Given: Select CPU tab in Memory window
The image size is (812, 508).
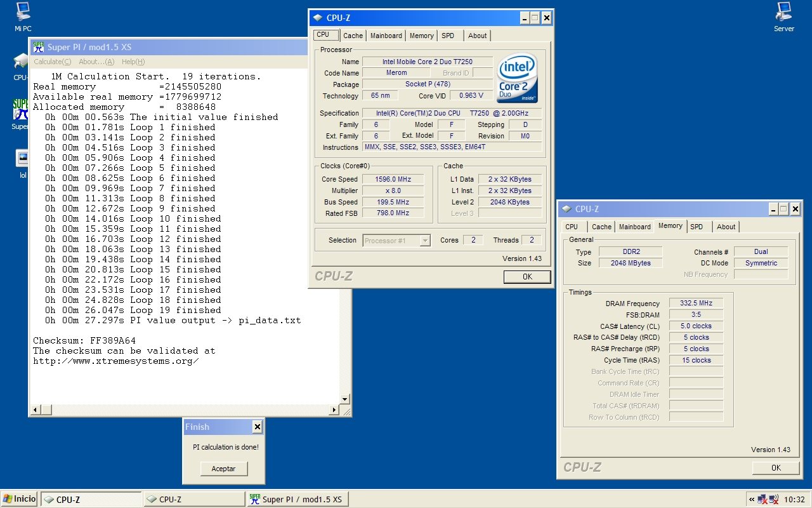Looking at the screenshot, I should coord(572,227).
